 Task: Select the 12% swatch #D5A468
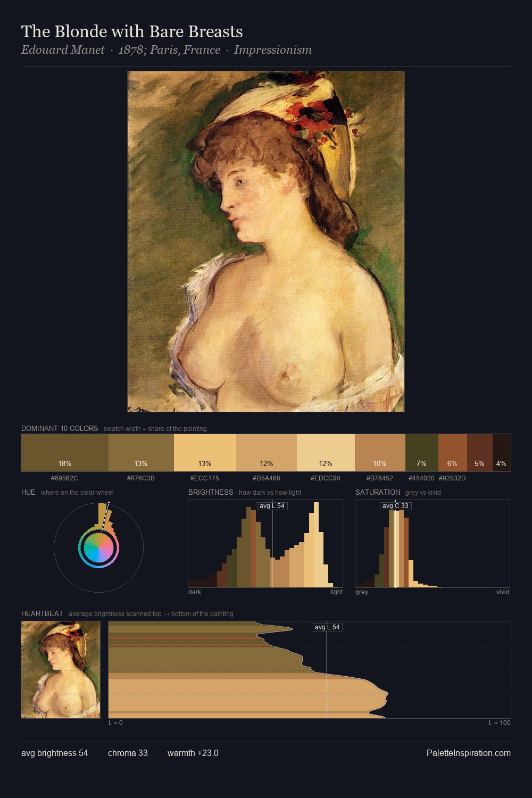coord(267,453)
